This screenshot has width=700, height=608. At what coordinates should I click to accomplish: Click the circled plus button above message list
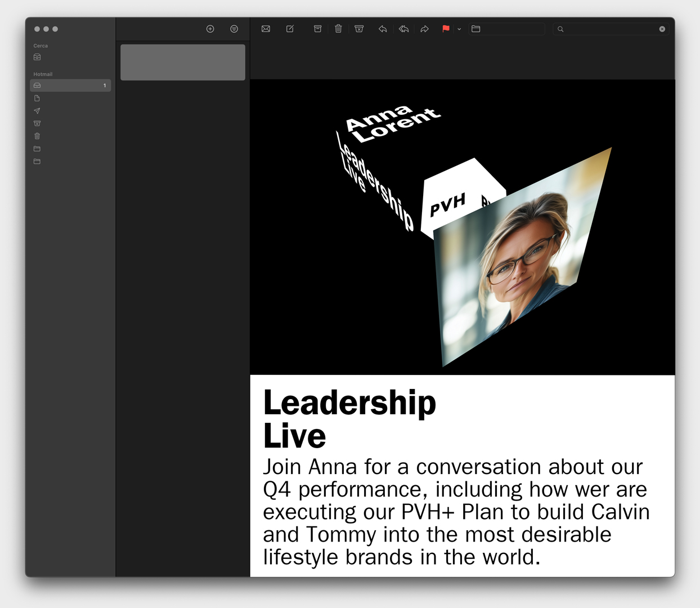pos(210,29)
